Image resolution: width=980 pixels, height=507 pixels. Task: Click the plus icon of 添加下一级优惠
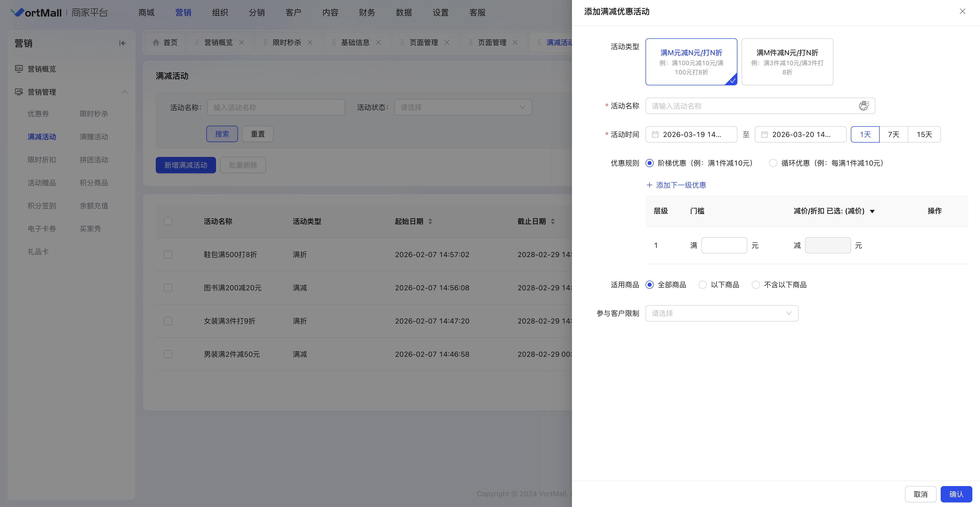click(649, 185)
